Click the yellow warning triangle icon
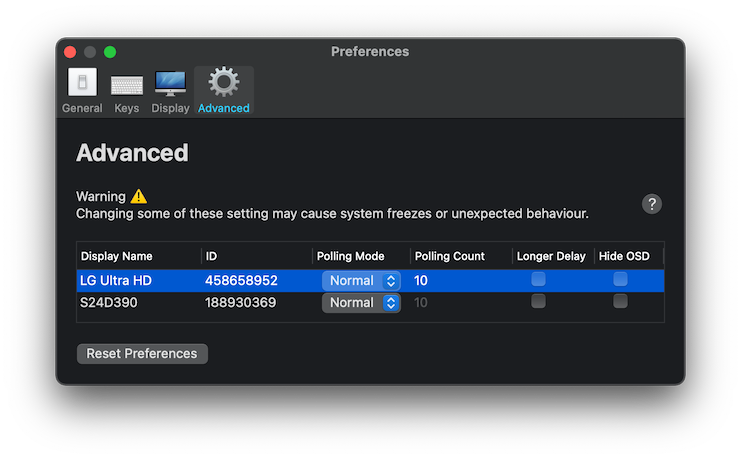Image resolution: width=741 pixels, height=459 pixels. click(139, 196)
